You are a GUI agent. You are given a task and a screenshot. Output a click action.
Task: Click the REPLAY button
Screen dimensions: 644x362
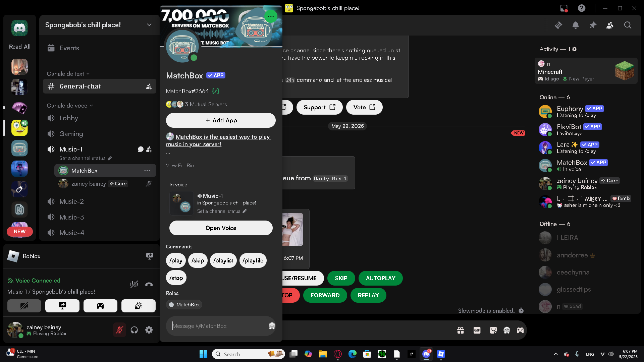pos(368,295)
